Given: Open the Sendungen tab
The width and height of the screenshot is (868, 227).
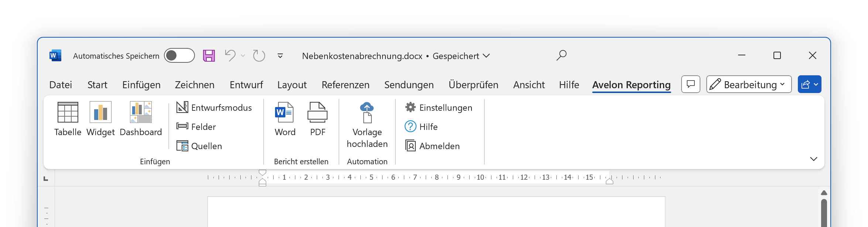Looking at the screenshot, I should [x=409, y=85].
